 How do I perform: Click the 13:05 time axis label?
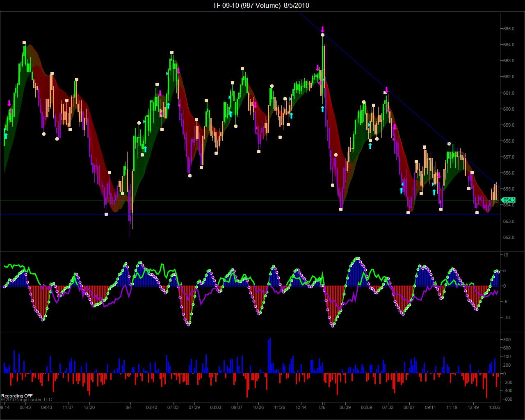click(x=494, y=408)
